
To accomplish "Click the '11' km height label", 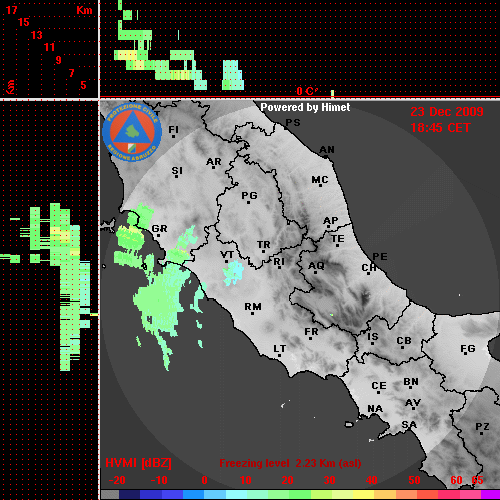I will click(49, 47).
